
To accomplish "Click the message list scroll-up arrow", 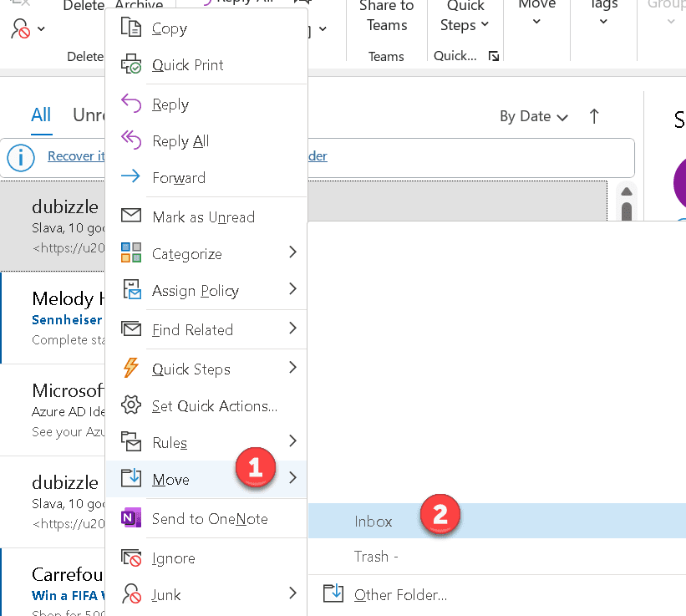I will (627, 191).
